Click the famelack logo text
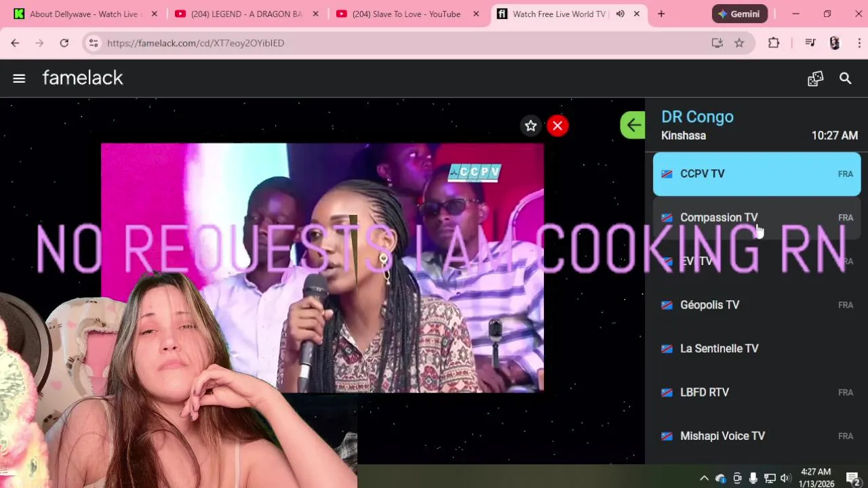868x488 pixels. 83,78
